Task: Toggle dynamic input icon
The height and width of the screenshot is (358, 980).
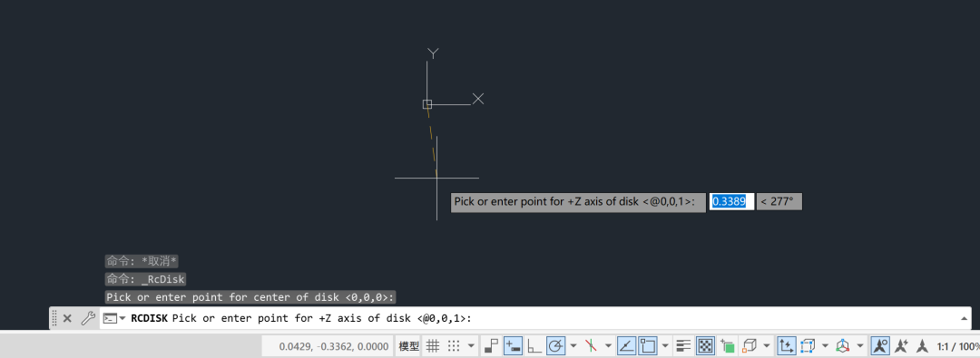Action: 513,345
